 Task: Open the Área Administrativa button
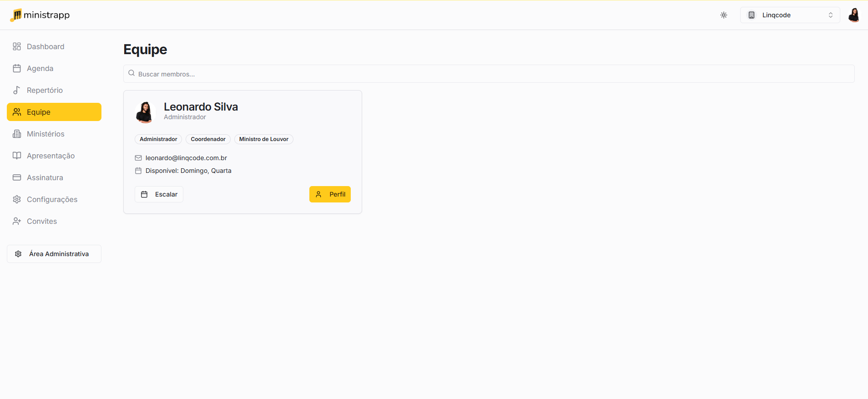click(x=54, y=254)
